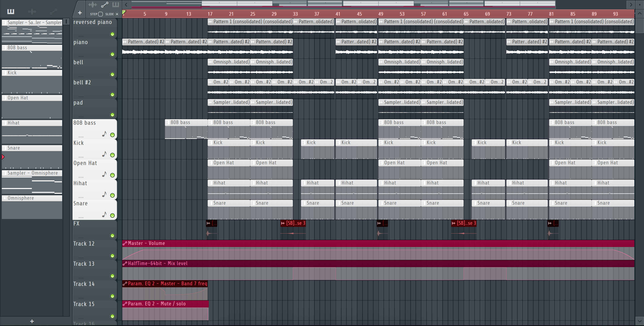Screen dimensions: 644x326
Task: Click the picker panel scrollbar handle
Action: click(x=66, y=21)
